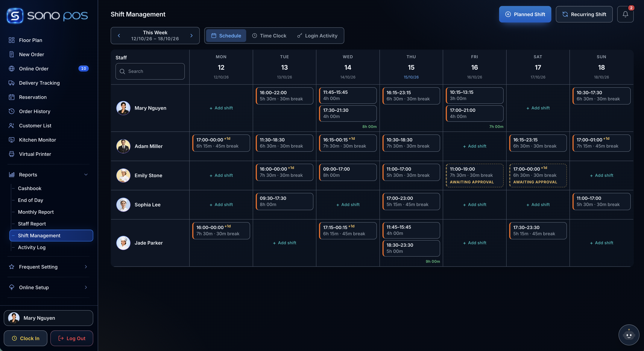Click the Kitchen Monitor screen icon

[11, 140]
